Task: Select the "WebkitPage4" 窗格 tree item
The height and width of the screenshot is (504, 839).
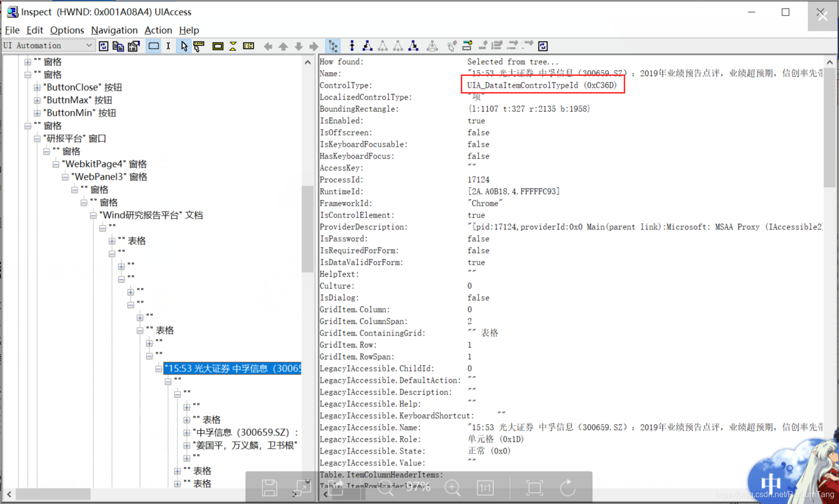Action: [104, 164]
